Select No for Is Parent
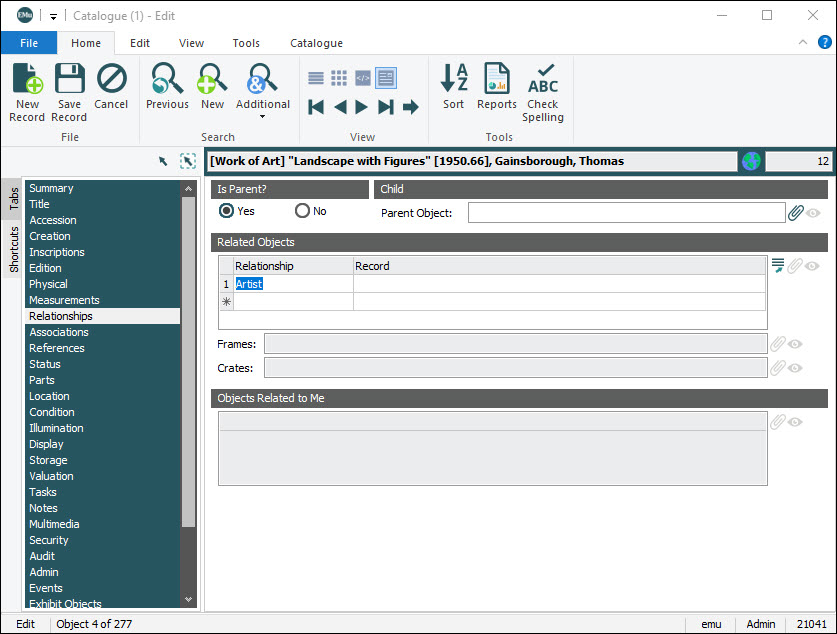837x634 pixels. (302, 211)
